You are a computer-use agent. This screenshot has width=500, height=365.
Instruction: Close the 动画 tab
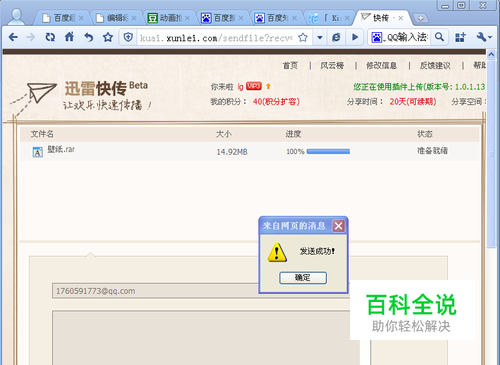187,18
